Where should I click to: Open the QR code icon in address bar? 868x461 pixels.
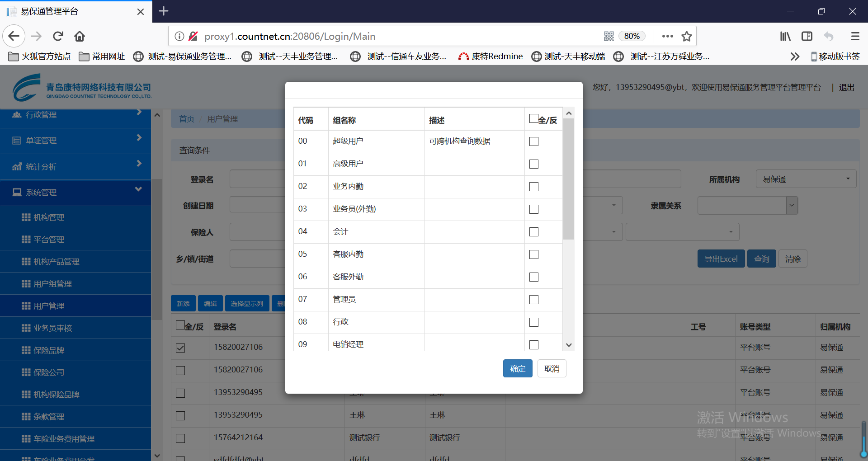point(609,36)
